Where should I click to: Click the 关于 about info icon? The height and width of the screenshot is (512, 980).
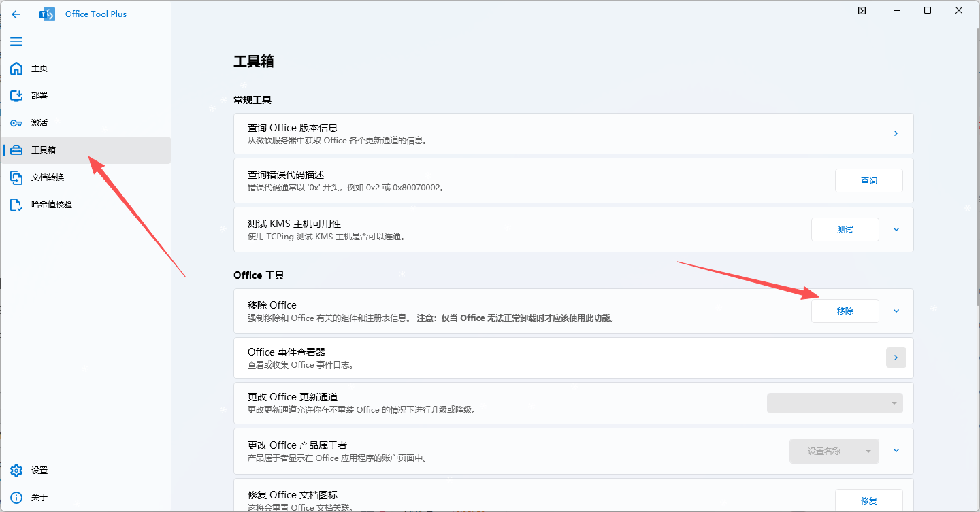16,497
